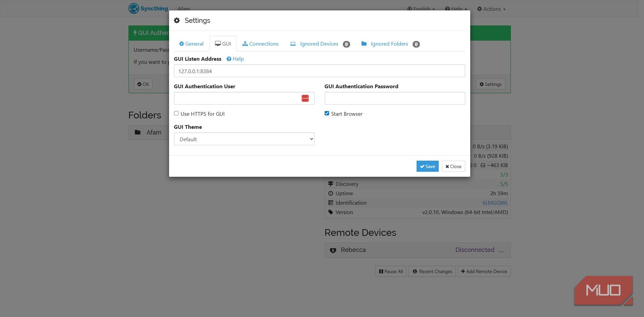Click the Help link beside GUI Listen Address
644x317 pixels.
pos(235,59)
